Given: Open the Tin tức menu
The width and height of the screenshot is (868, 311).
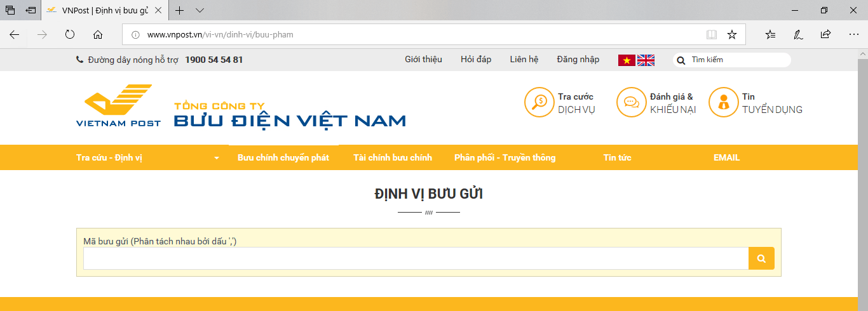Looking at the screenshot, I should (x=617, y=157).
